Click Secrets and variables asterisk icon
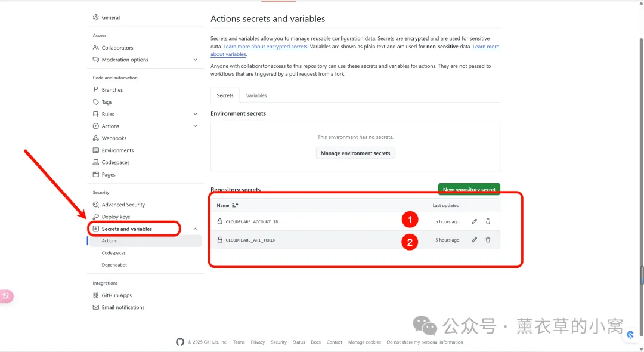Image resolution: width=644 pixels, height=352 pixels. point(95,229)
